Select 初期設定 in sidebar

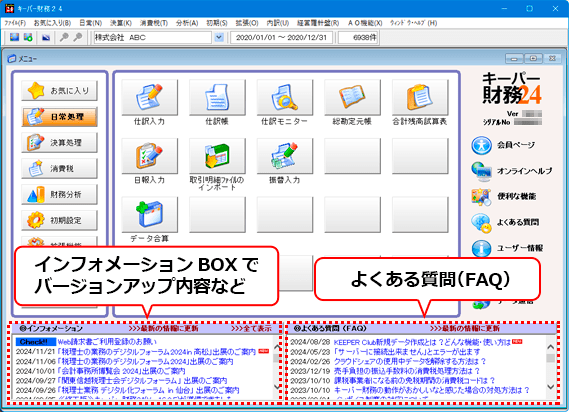coord(60,220)
